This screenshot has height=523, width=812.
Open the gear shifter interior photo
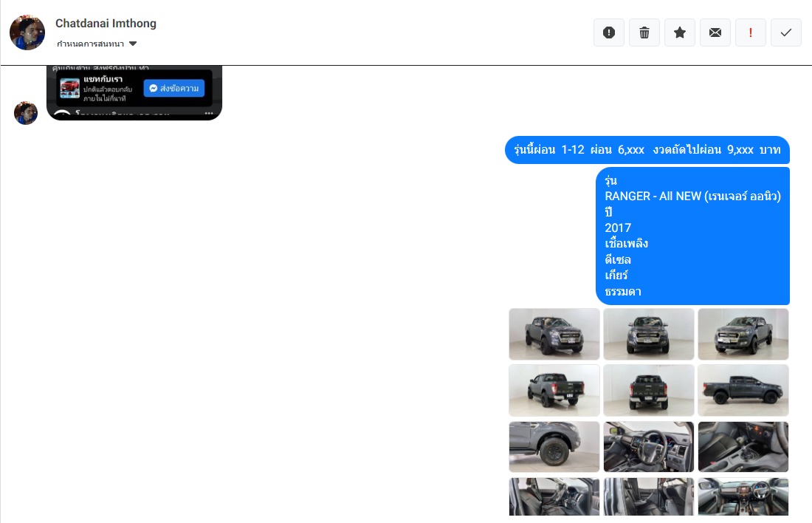pos(743,447)
